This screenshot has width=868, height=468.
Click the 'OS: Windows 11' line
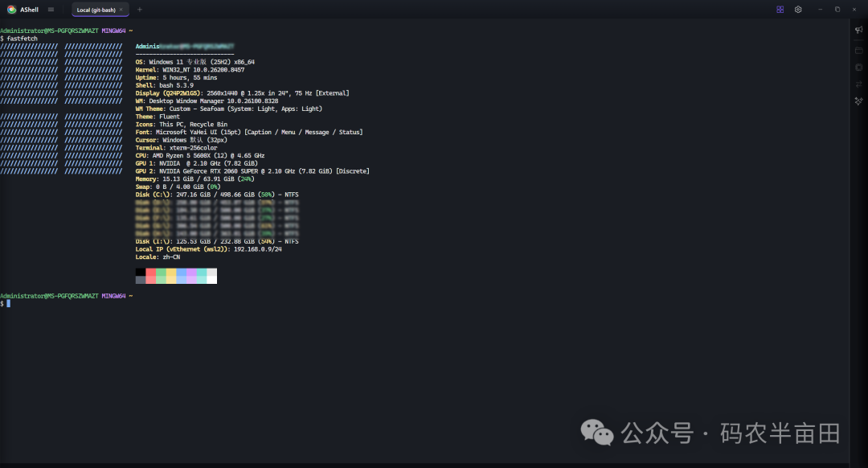pos(194,62)
